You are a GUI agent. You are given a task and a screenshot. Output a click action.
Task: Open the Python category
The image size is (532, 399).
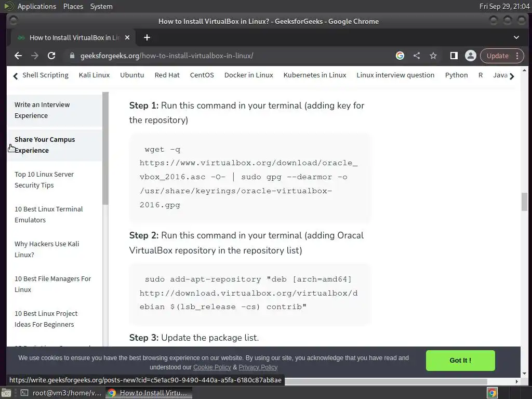pyautogui.click(x=456, y=75)
